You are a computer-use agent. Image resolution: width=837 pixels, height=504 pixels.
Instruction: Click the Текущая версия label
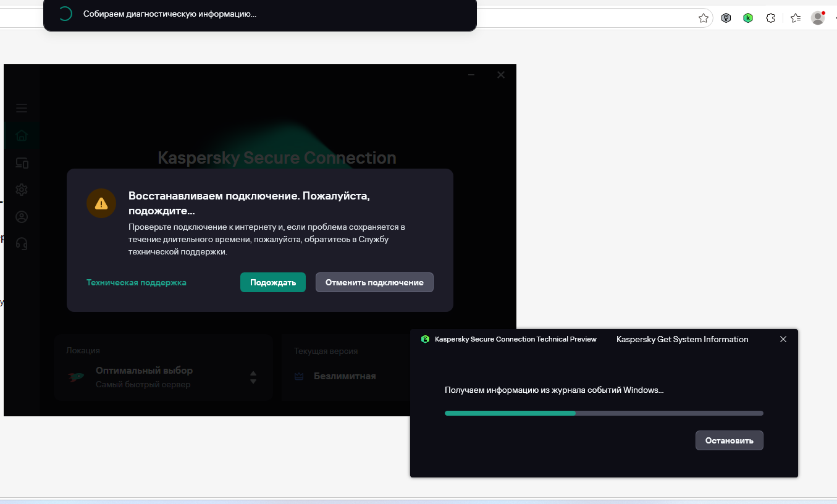(x=326, y=351)
